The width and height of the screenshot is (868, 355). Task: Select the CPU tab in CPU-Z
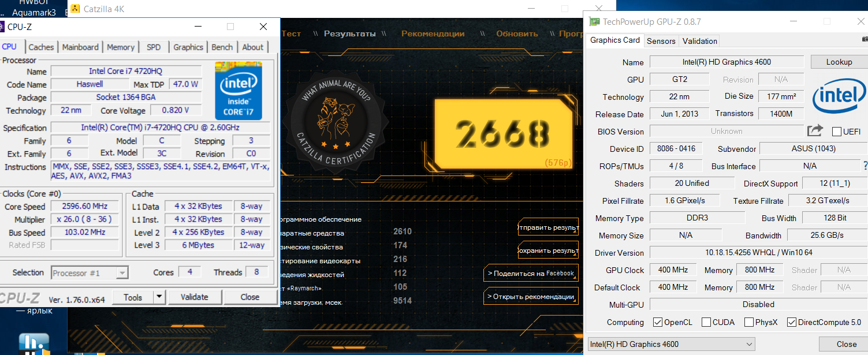[x=10, y=47]
